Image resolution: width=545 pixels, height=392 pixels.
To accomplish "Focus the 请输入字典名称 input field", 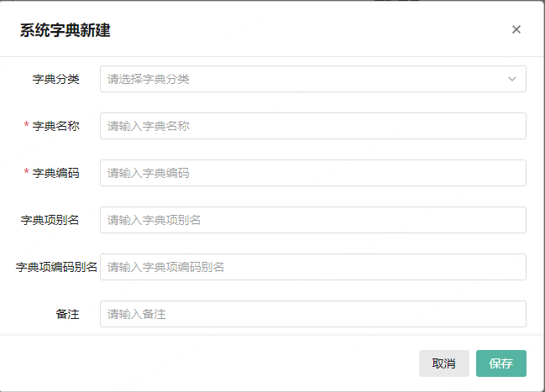I will [312, 126].
